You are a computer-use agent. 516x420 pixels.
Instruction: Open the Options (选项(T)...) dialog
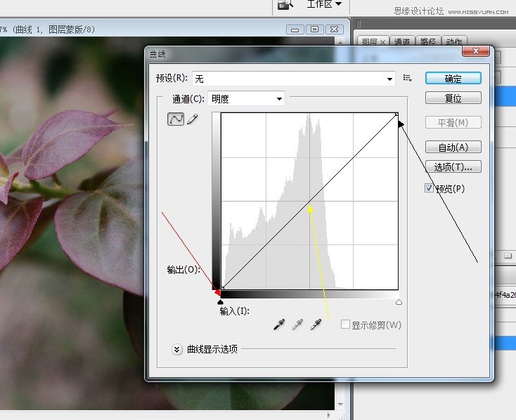pyautogui.click(x=453, y=166)
